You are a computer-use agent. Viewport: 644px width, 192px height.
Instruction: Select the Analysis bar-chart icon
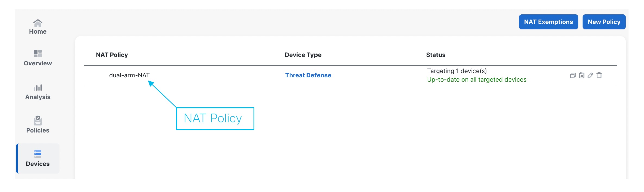pos(38,88)
